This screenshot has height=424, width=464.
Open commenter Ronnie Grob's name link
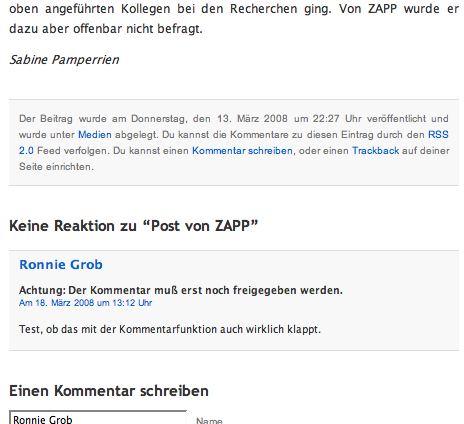click(61, 264)
